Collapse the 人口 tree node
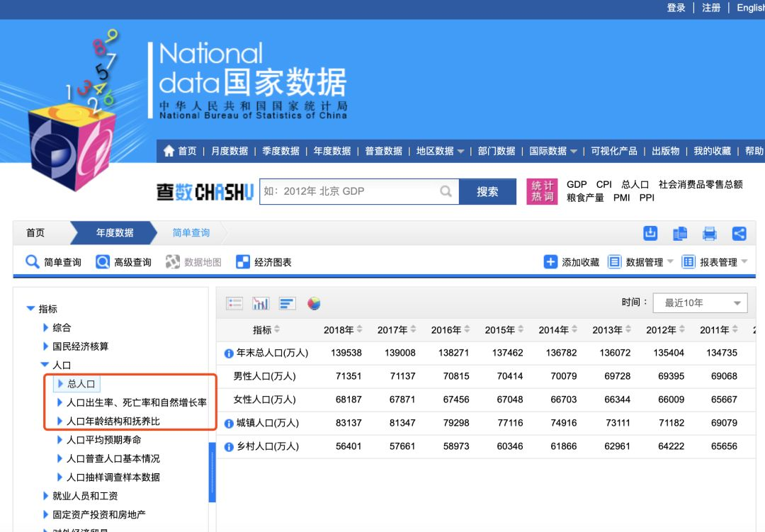 pos(45,365)
